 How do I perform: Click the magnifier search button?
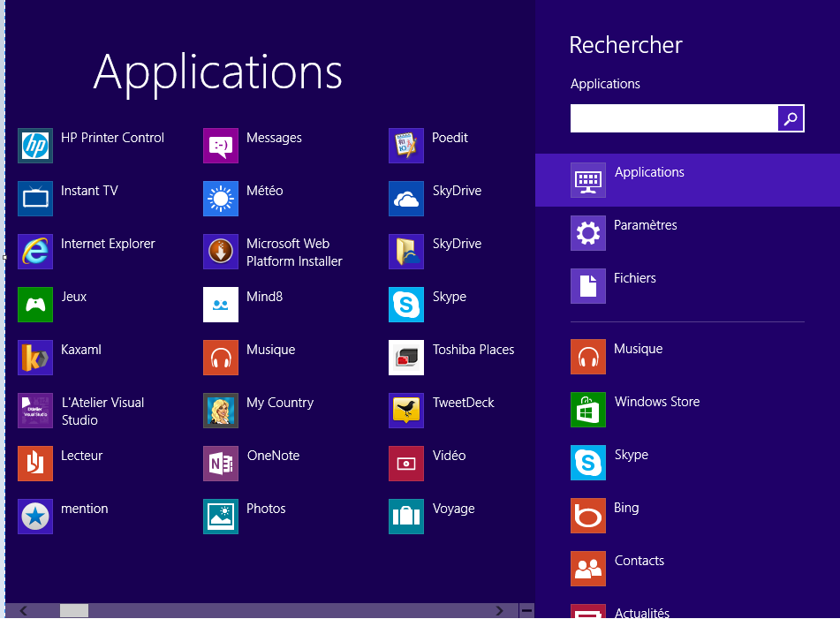pyautogui.click(x=791, y=118)
